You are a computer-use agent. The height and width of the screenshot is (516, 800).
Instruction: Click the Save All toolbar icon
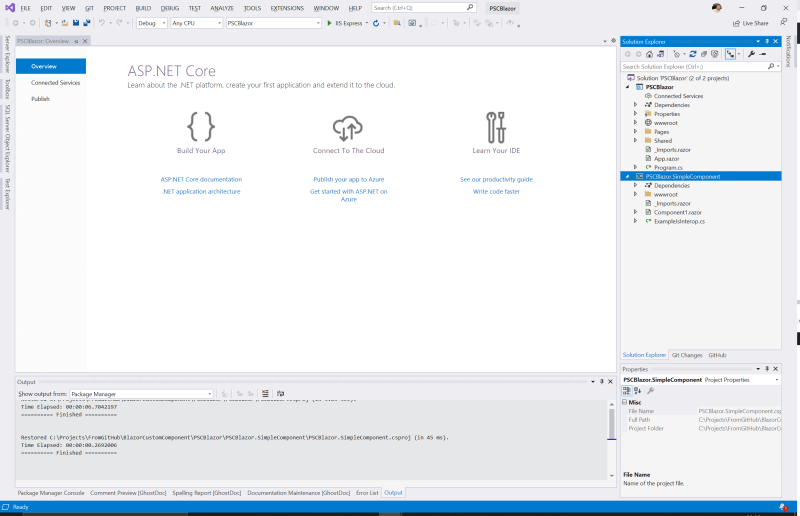click(87, 23)
